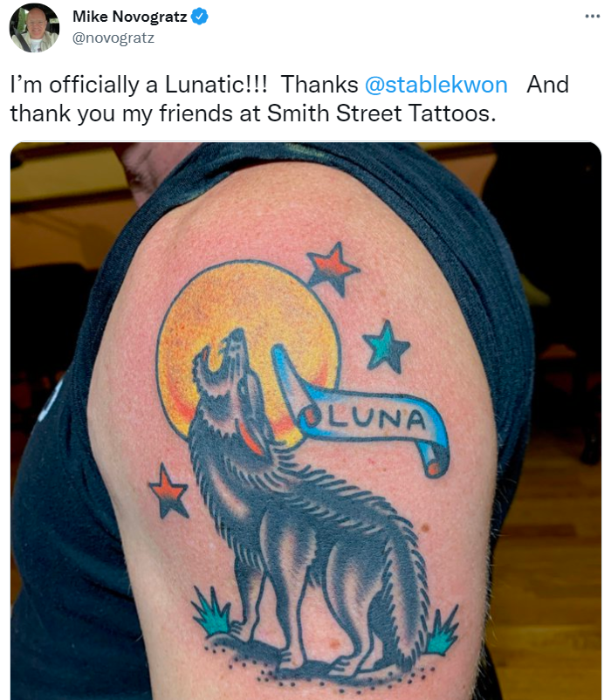Click the Mike Novogratz display name

tap(130, 17)
